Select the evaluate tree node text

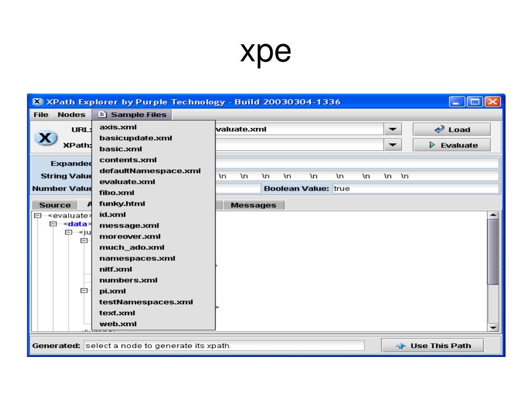coord(70,216)
